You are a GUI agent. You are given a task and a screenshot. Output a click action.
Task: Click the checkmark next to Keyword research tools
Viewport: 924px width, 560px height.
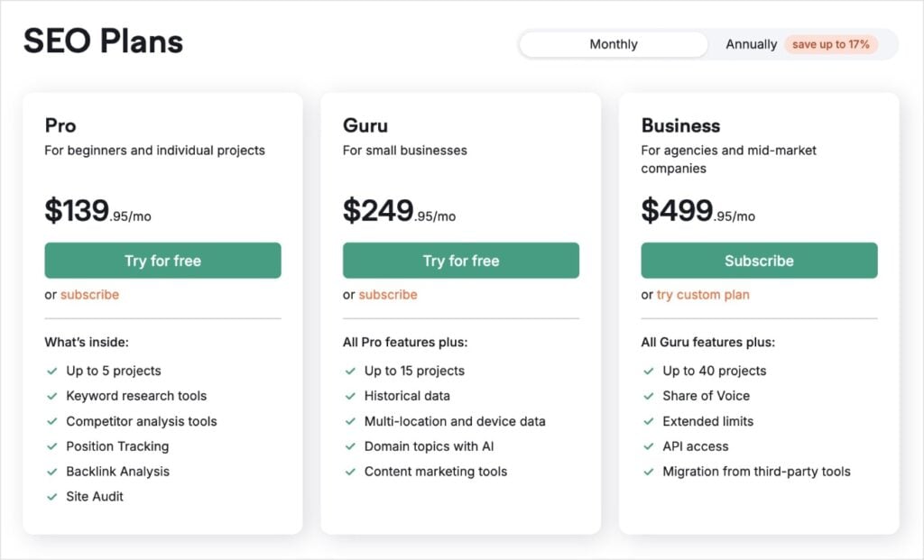pyautogui.click(x=51, y=396)
